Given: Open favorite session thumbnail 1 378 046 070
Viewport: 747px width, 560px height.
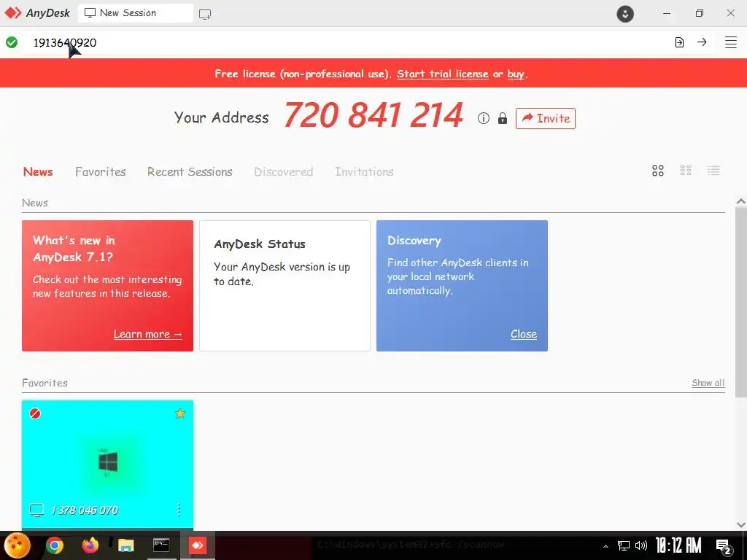Looking at the screenshot, I should coord(108,465).
